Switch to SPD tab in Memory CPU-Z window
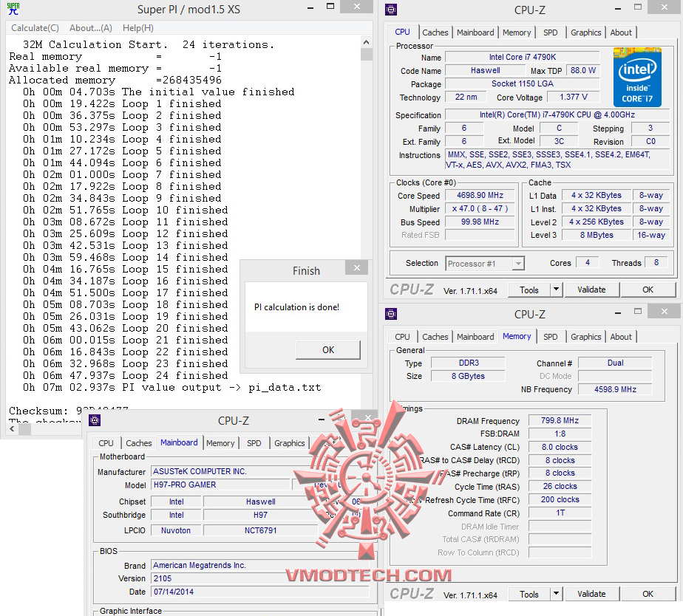The image size is (683, 616). point(550,337)
